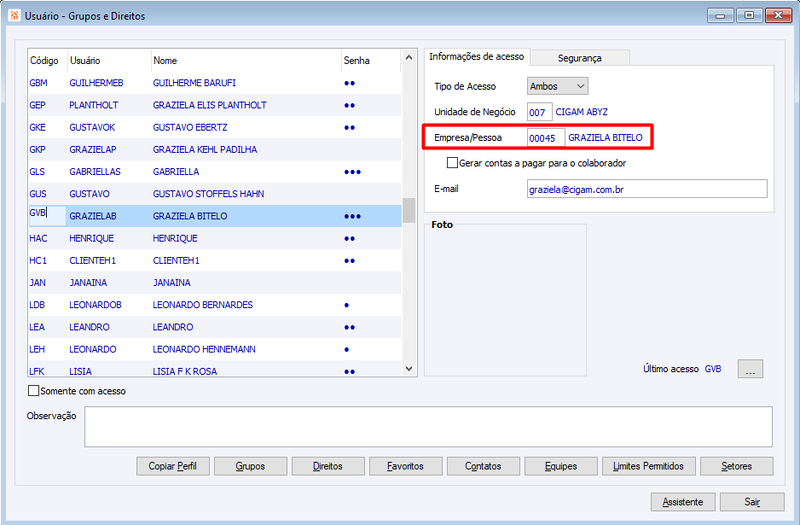Click the application icon in the title bar
This screenshot has width=800, height=525.
point(14,15)
